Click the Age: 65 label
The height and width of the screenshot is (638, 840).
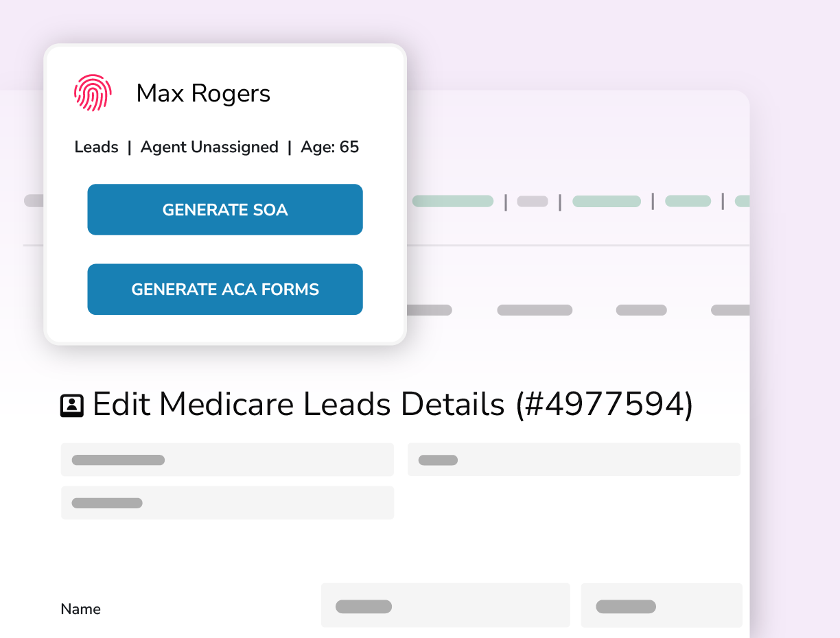pos(329,147)
